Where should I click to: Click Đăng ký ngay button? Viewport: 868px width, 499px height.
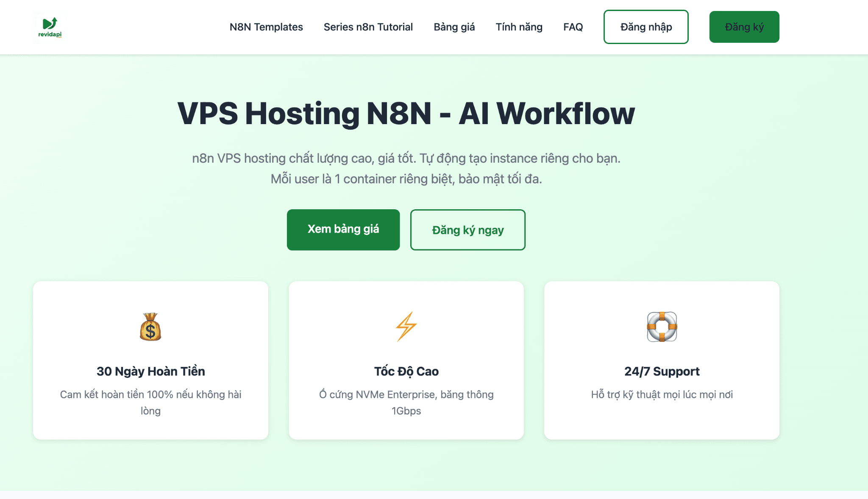click(468, 230)
